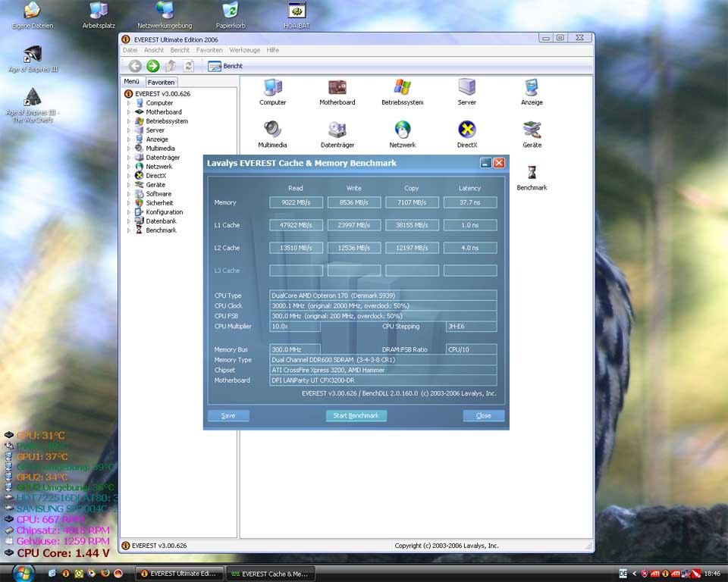Click the taskbar clock showing 18:46
728x582 pixels.
click(x=712, y=574)
